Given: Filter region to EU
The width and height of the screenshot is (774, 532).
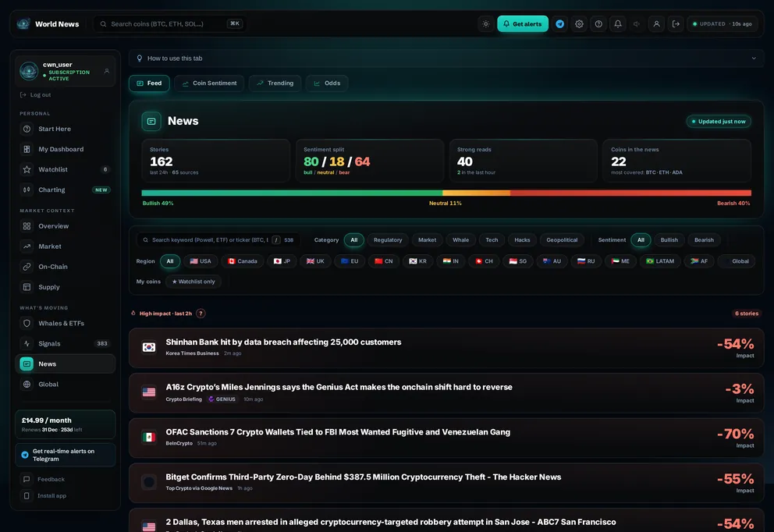Looking at the screenshot, I should pyautogui.click(x=350, y=261).
